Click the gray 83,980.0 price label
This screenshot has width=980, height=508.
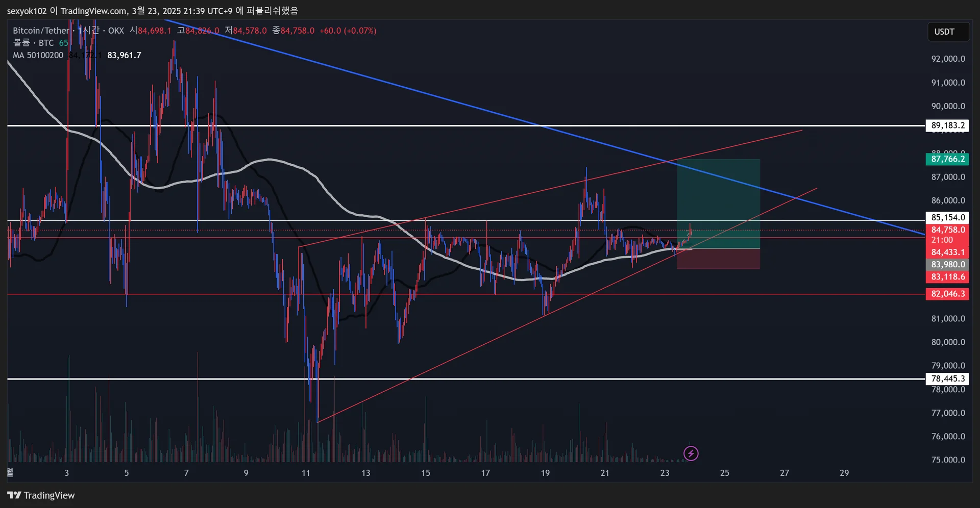[947, 264]
